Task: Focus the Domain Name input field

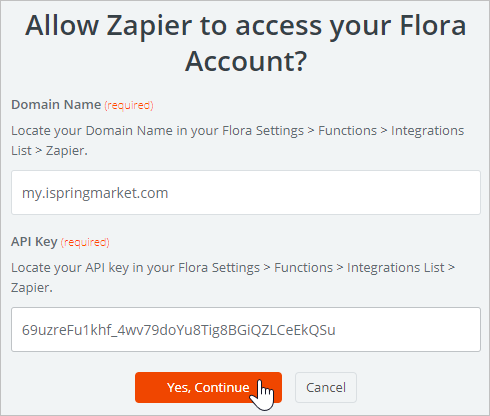Action: pos(246,193)
